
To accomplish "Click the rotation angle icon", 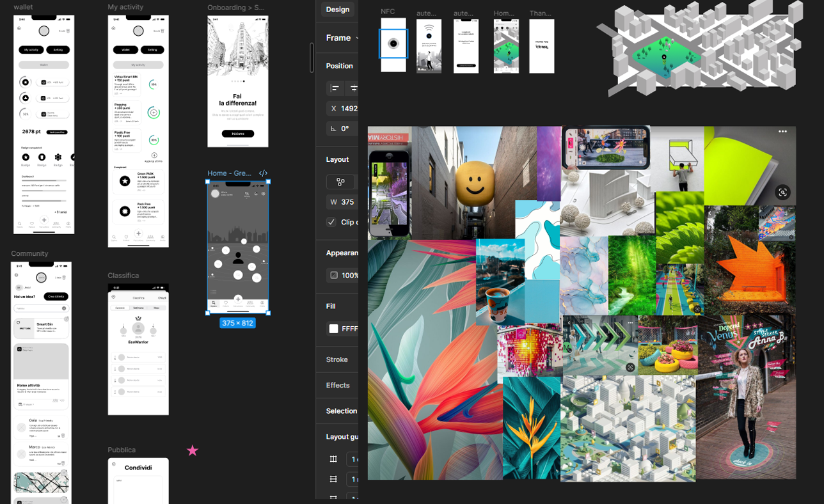I will pos(333,129).
